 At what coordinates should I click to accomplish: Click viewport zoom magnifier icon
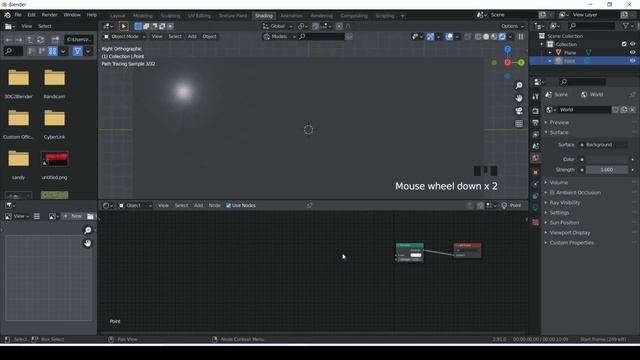[x=519, y=85]
